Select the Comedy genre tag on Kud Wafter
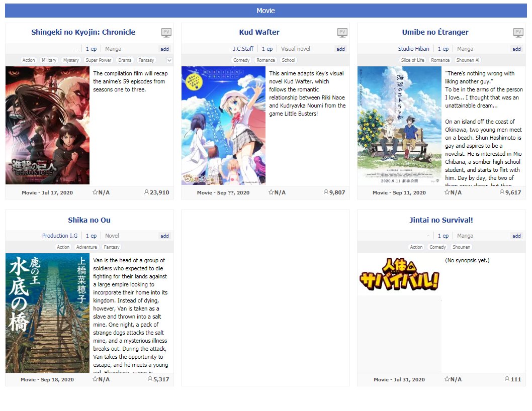 241,60
